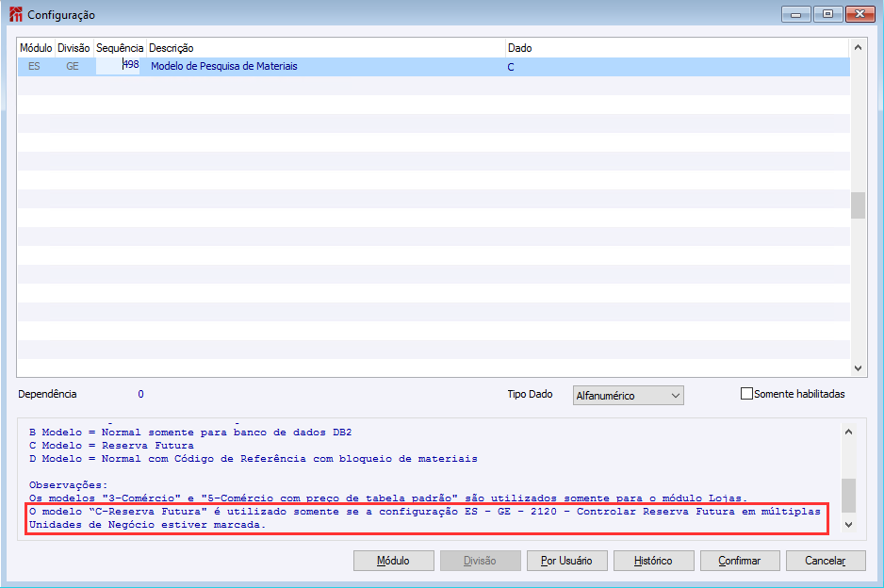Select row 'Modelo de Pesquisa de Materiais'
884x588 pixels.
[434, 67]
